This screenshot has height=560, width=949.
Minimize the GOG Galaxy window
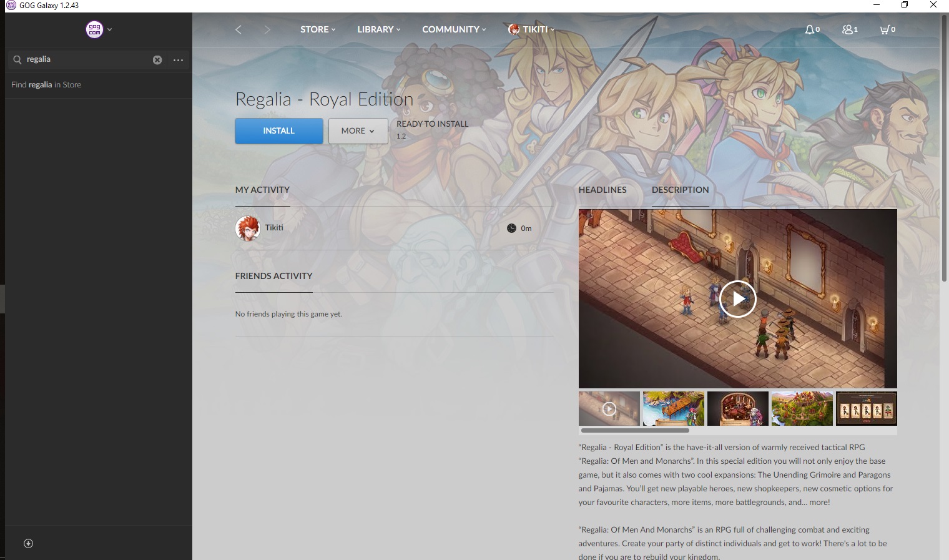[876, 5]
